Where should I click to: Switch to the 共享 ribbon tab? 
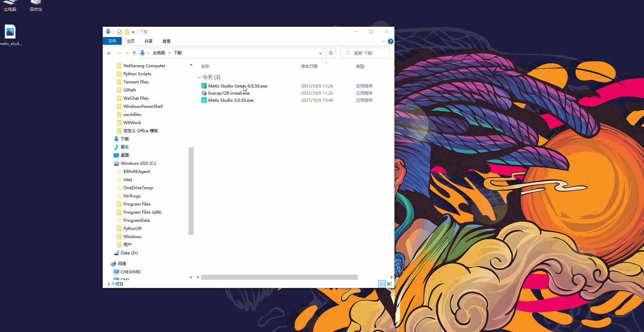click(x=149, y=41)
